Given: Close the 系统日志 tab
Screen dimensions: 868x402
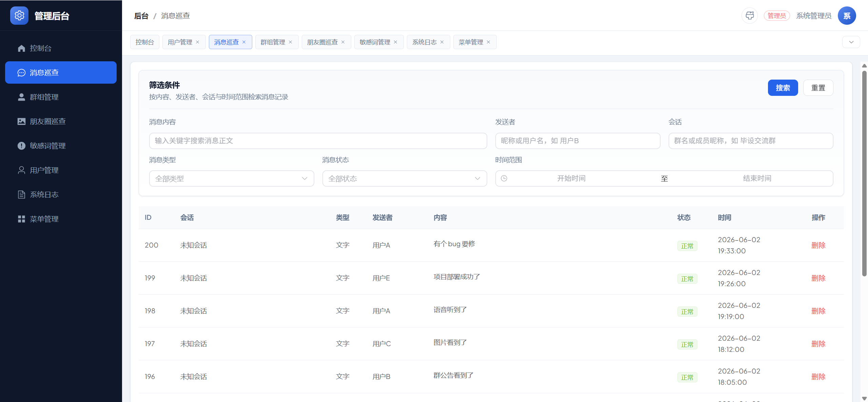Looking at the screenshot, I should (442, 42).
